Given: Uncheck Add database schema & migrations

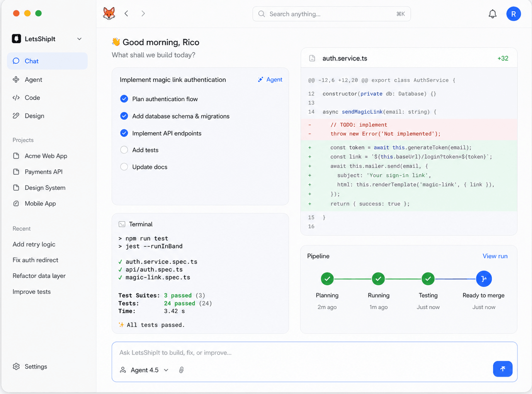Looking at the screenshot, I should point(124,116).
